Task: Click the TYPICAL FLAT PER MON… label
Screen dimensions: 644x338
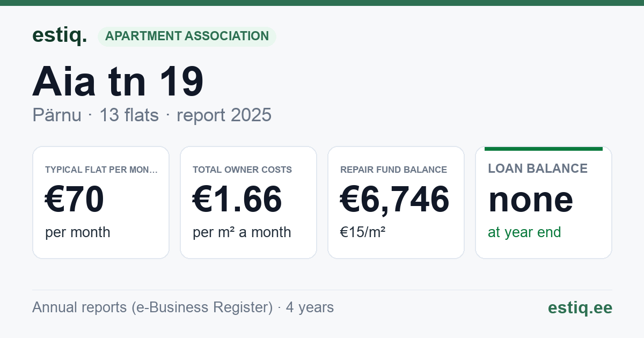Action: point(101,170)
